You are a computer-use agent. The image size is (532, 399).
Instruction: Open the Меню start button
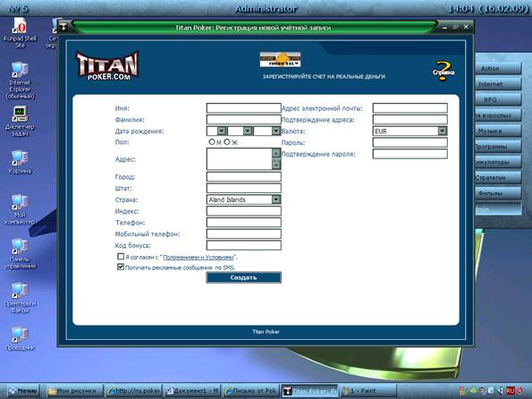pos(22,391)
